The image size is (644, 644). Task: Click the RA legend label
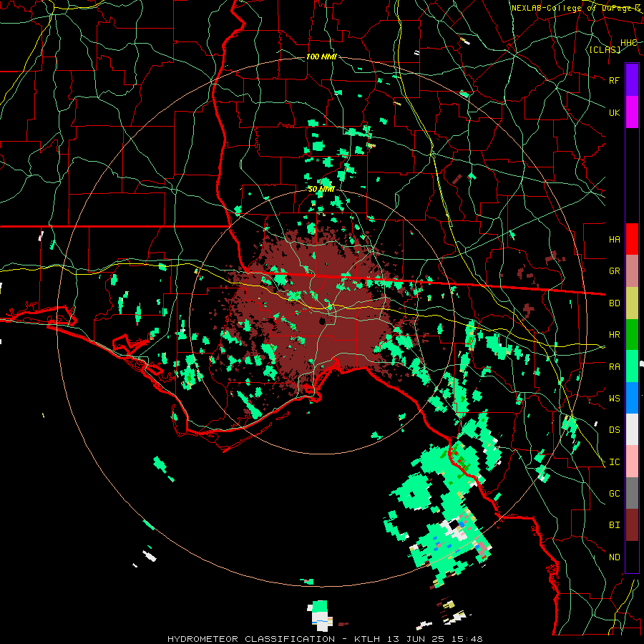point(614,367)
